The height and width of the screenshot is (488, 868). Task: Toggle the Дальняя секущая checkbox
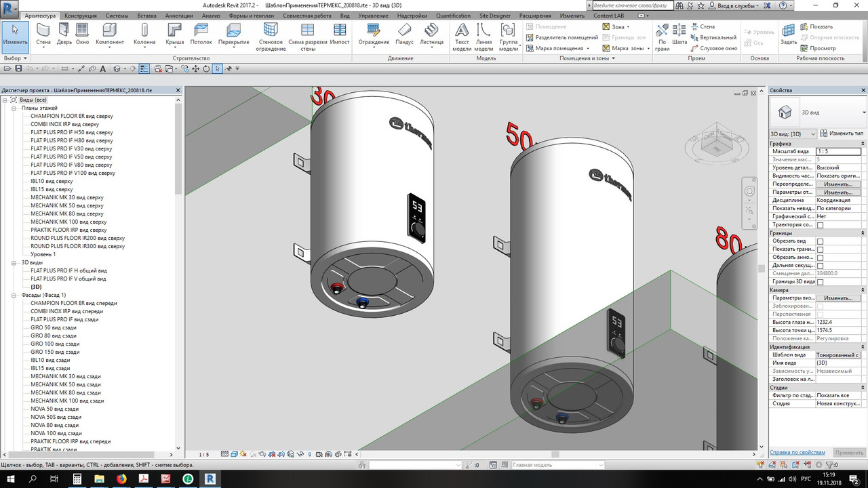(820, 266)
